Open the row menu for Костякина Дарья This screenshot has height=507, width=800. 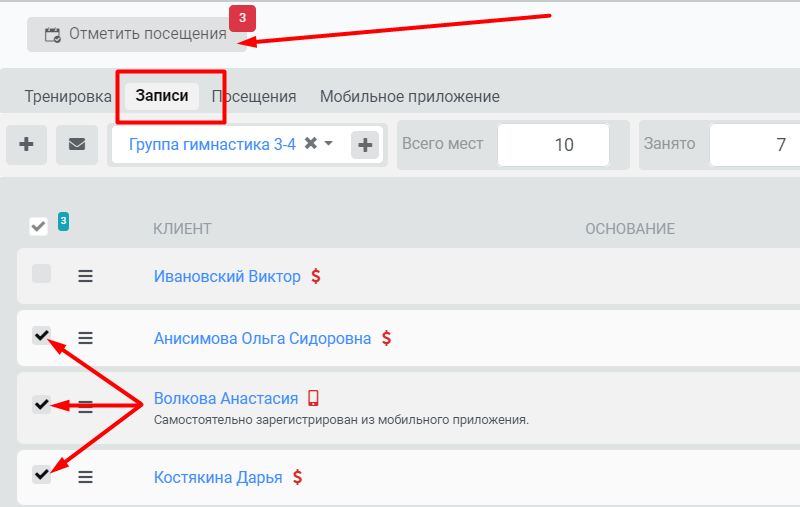(85, 477)
